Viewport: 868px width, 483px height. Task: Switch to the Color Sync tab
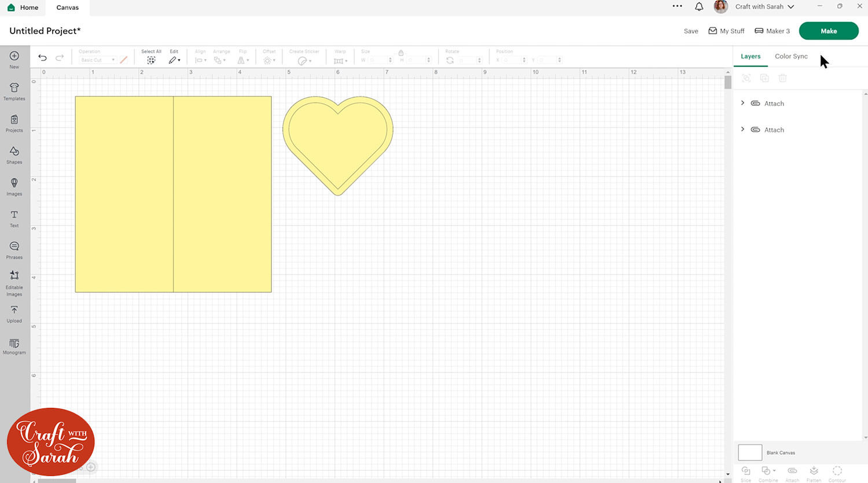[x=791, y=56]
